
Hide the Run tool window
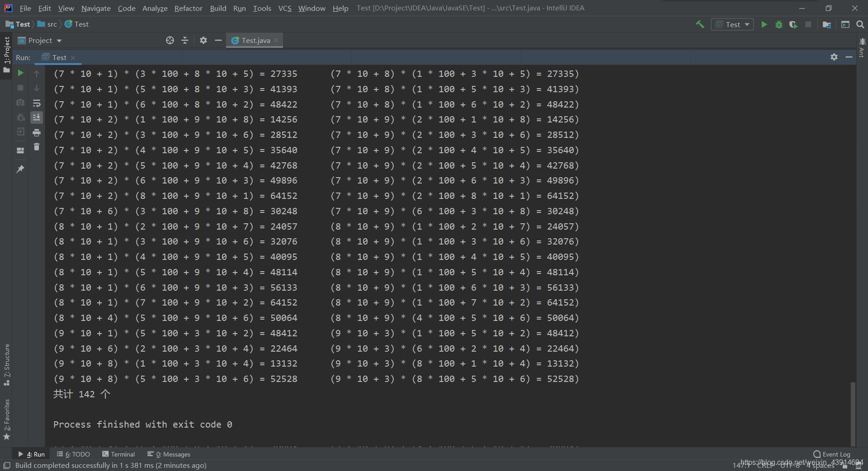tap(849, 57)
